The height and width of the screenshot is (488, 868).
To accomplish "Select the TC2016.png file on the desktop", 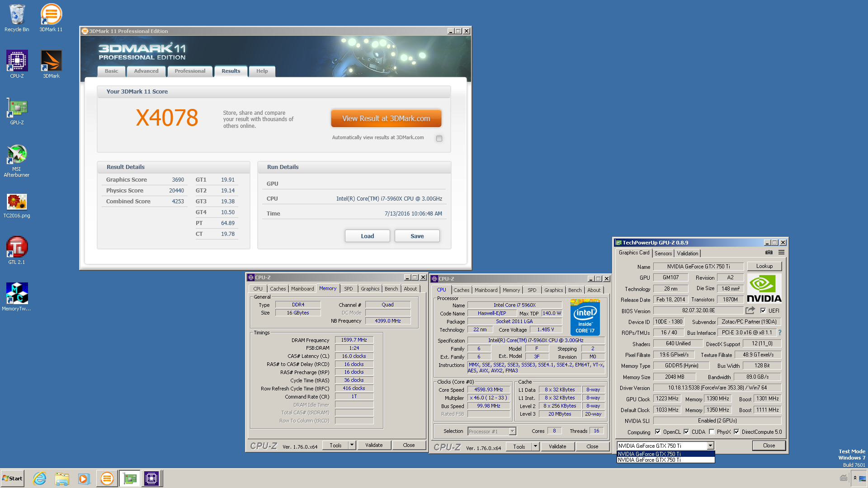I will 17,206.
